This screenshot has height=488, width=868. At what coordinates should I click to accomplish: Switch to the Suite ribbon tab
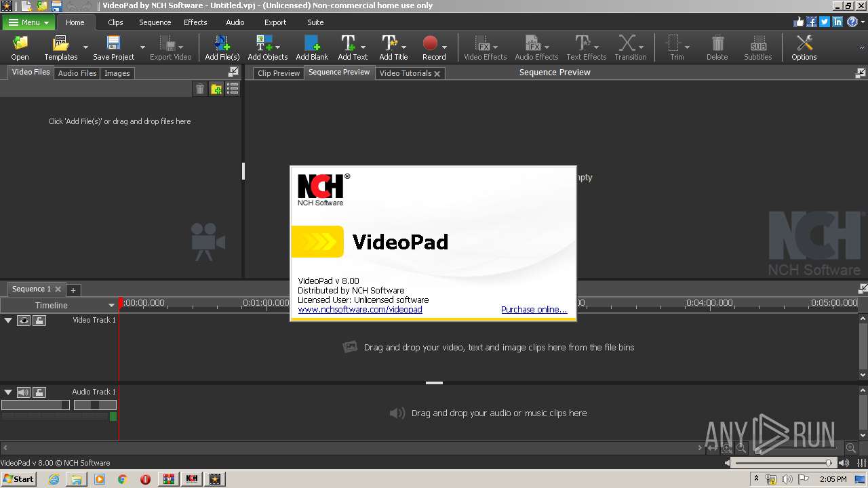tap(315, 22)
